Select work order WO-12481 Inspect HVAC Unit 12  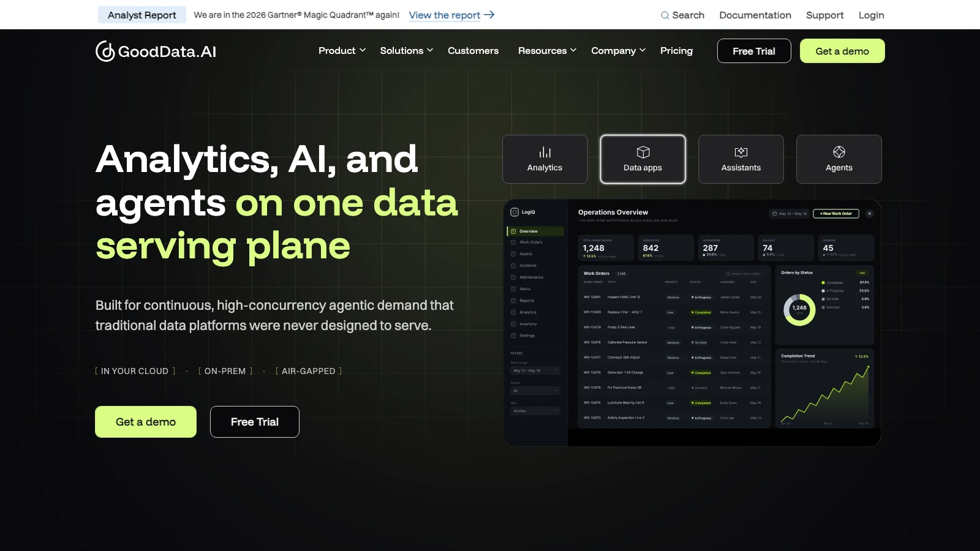pyautogui.click(x=674, y=297)
